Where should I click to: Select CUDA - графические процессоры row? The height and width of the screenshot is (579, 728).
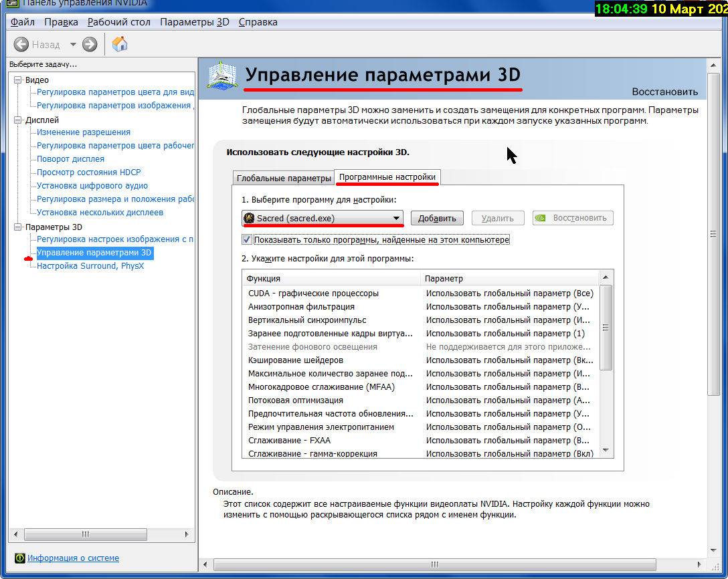(x=421, y=294)
